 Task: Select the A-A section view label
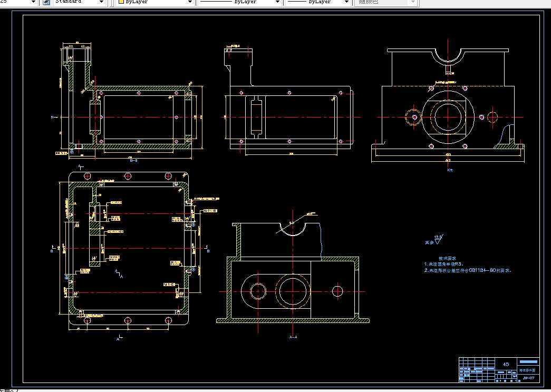pos(293,337)
